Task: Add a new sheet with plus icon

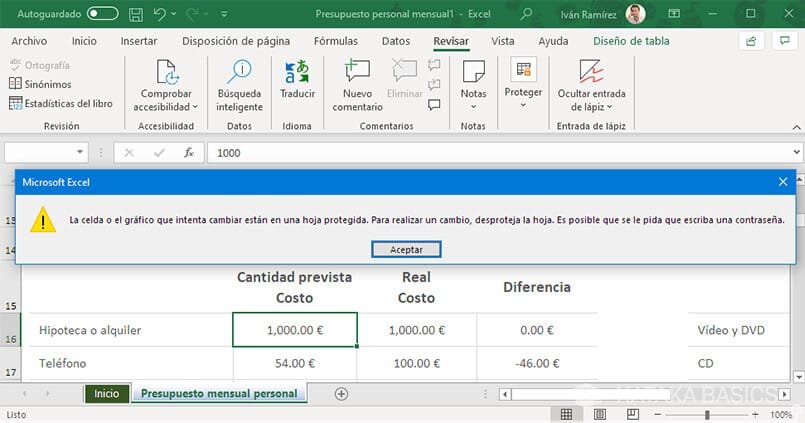Action: click(341, 394)
